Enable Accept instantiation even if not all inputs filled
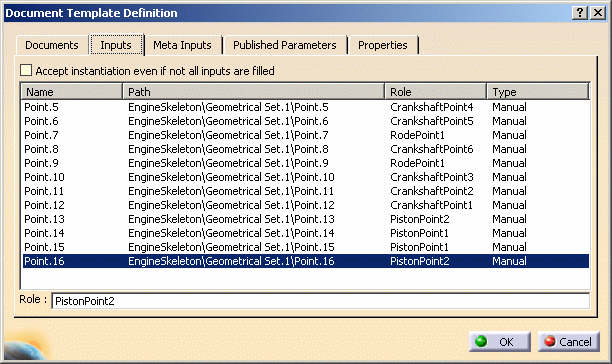 (x=26, y=71)
